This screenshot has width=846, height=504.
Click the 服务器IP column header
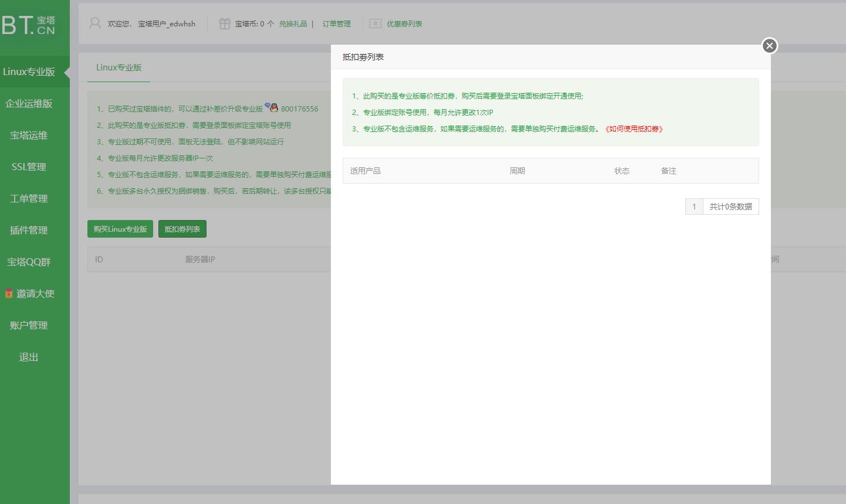pyautogui.click(x=200, y=259)
